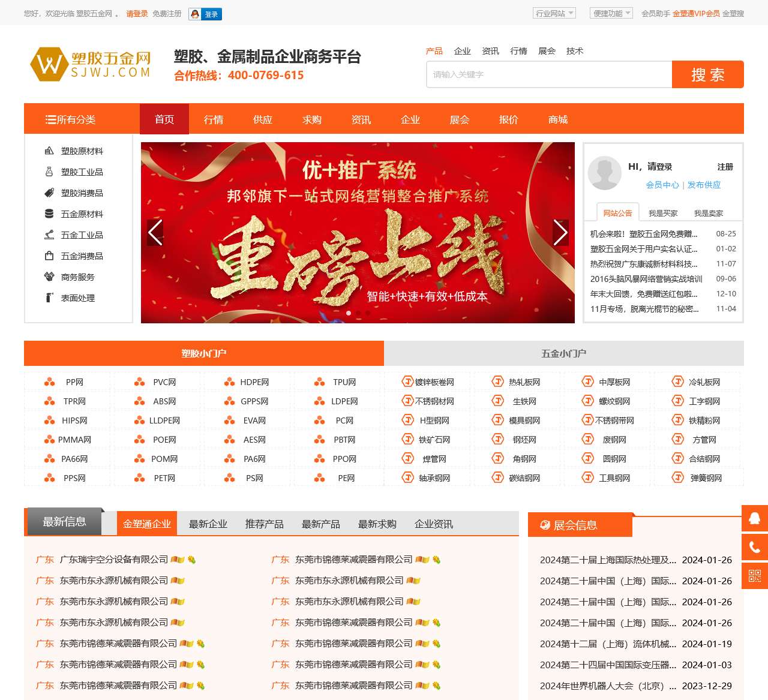Click the 搜索 search button
768x700 pixels.
point(707,74)
